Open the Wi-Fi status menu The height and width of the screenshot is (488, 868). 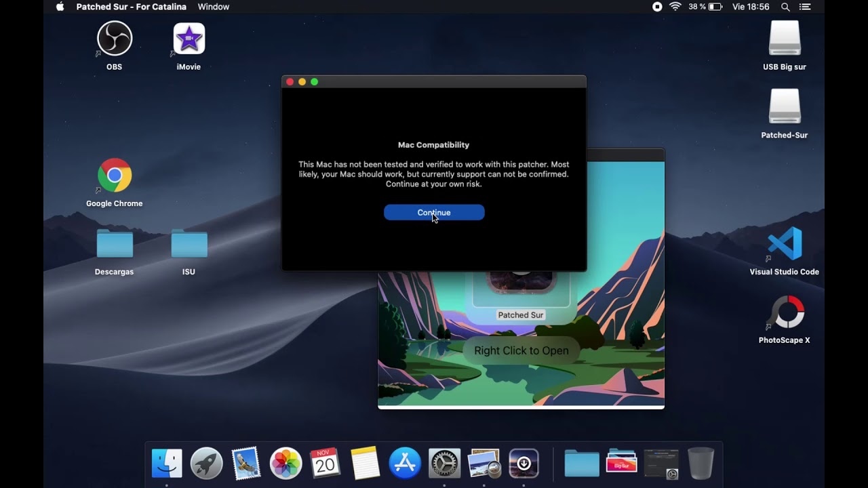[x=675, y=7]
